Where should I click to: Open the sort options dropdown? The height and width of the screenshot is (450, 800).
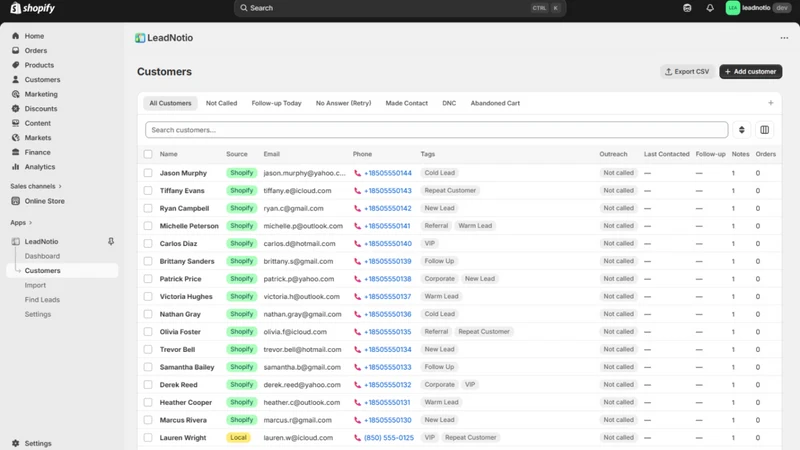[741, 130]
